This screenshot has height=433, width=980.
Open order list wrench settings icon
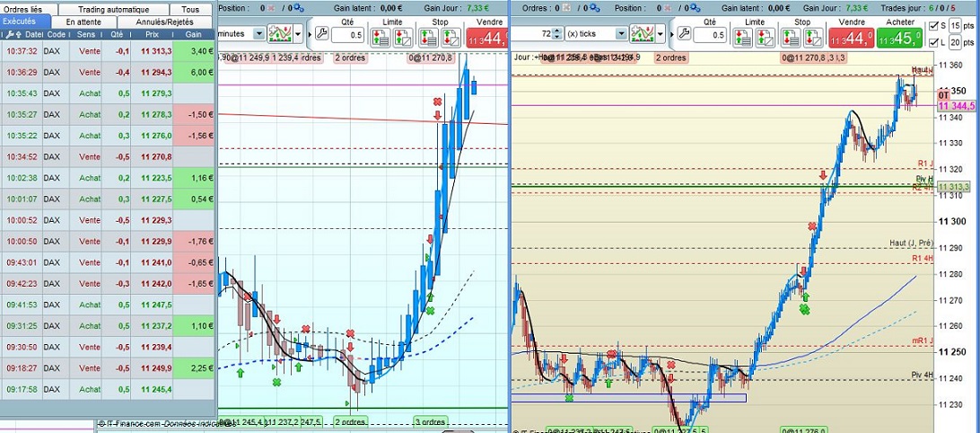[x=9, y=34]
